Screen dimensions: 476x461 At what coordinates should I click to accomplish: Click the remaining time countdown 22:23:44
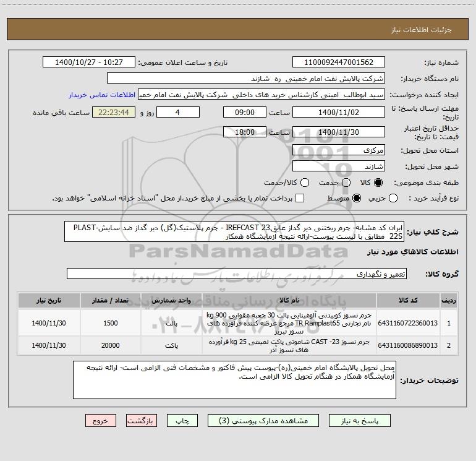(114, 113)
